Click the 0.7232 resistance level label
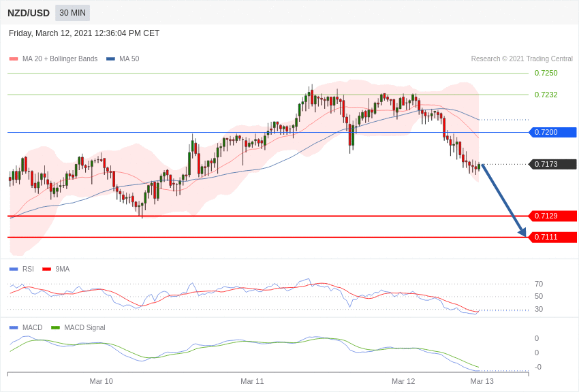Screen dimensions: 579x392 (x=546, y=95)
